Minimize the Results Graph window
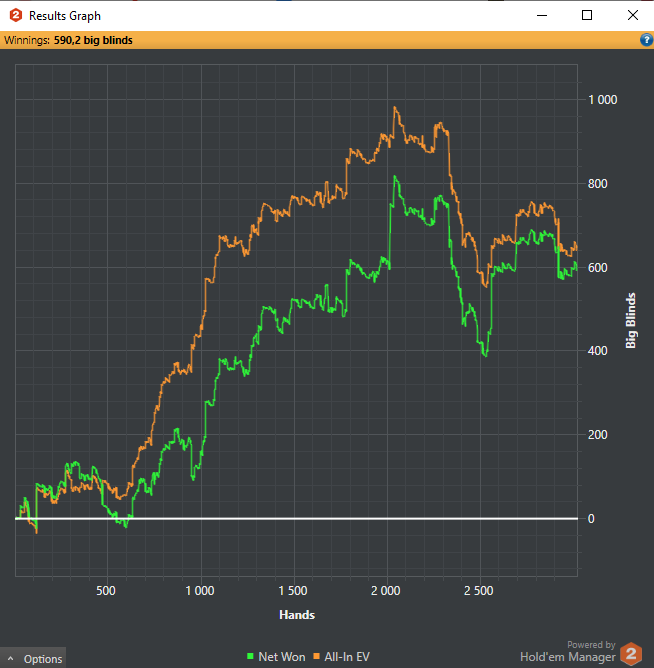 click(x=542, y=15)
